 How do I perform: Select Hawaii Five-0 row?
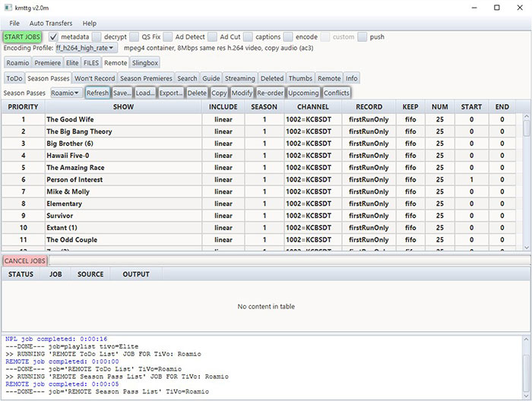[259, 156]
